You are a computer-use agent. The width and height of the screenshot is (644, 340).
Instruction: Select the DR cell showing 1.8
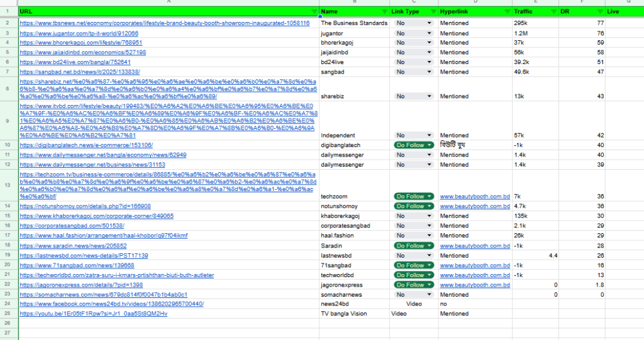582,285
